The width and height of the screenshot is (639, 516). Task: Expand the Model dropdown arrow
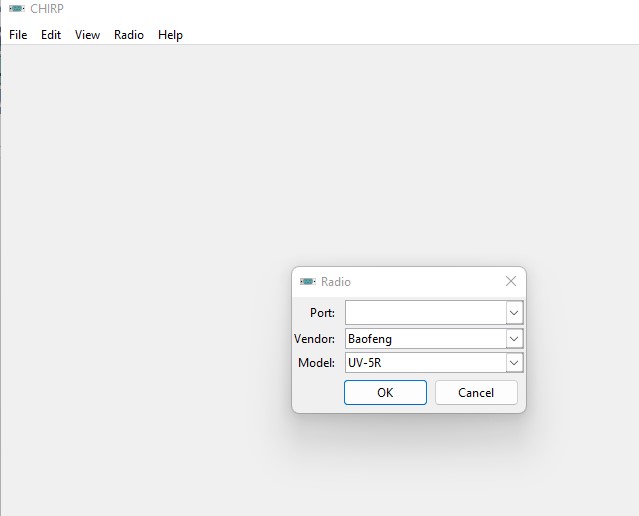514,363
